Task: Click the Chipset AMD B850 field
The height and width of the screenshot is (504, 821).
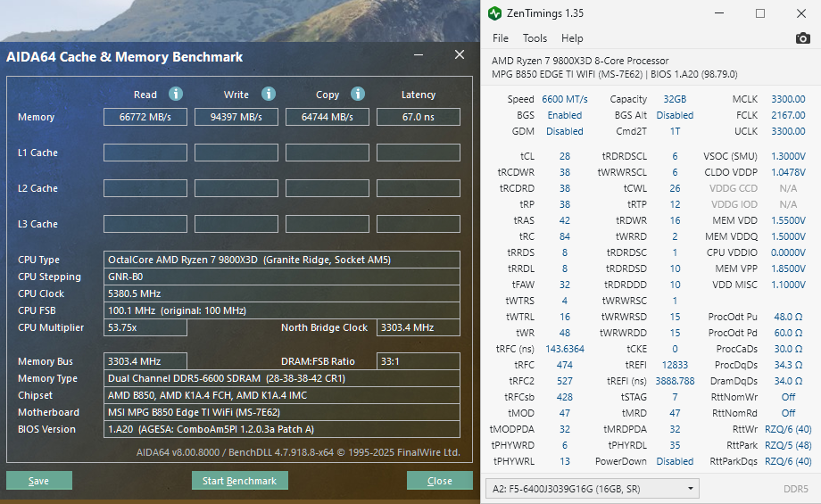Action: [x=282, y=395]
